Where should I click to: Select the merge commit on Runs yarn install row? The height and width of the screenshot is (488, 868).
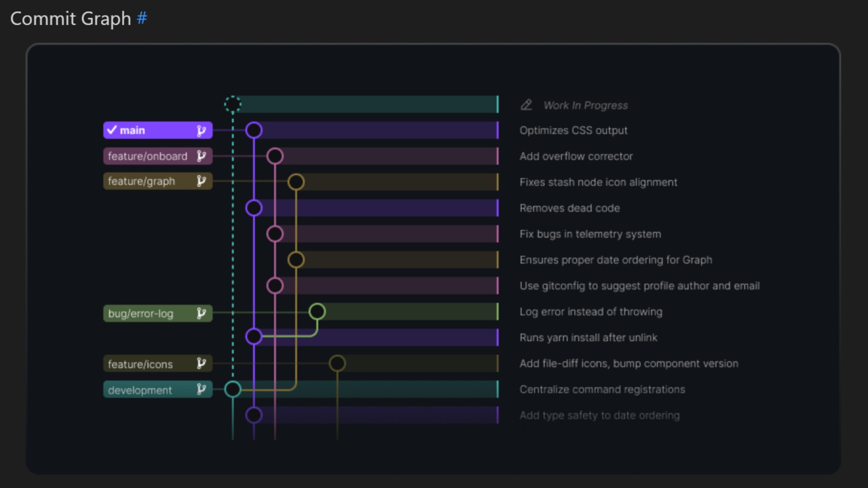pos(254,336)
